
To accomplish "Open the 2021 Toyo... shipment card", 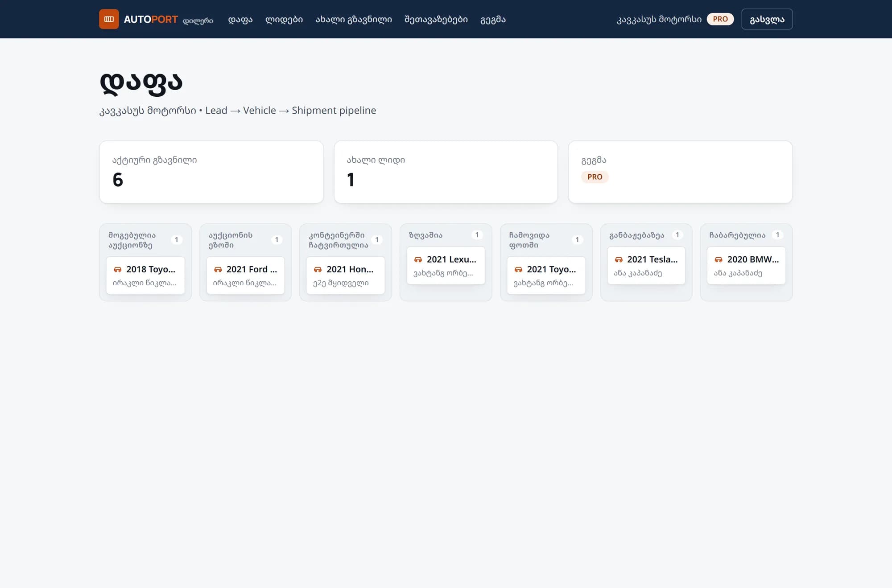I will pyautogui.click(x=546, y=275).
